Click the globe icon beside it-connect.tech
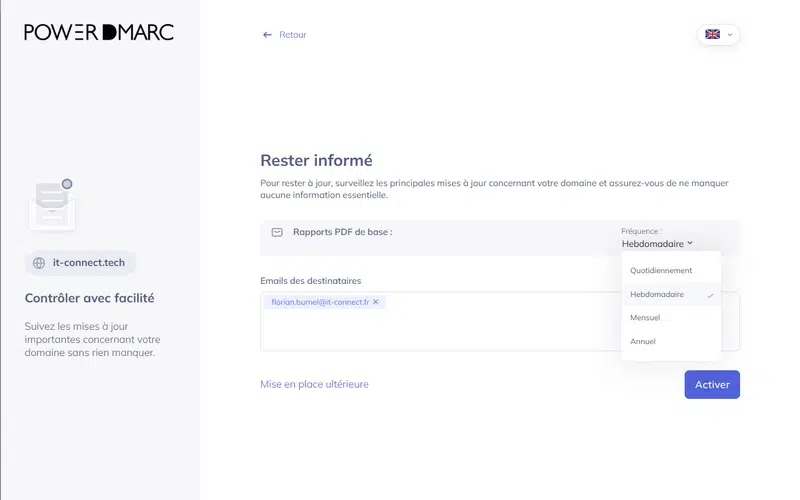 tap(39, 263)
